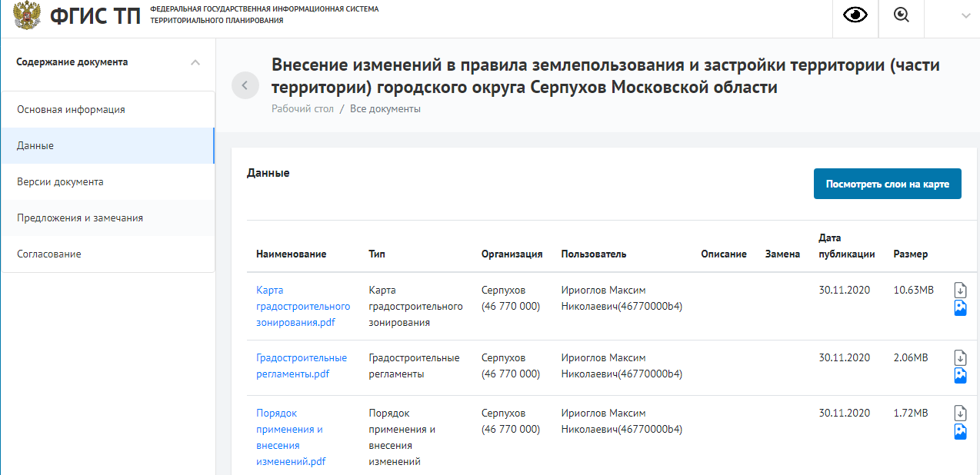Toggle the accessibility eye view mode

[855, 15]
